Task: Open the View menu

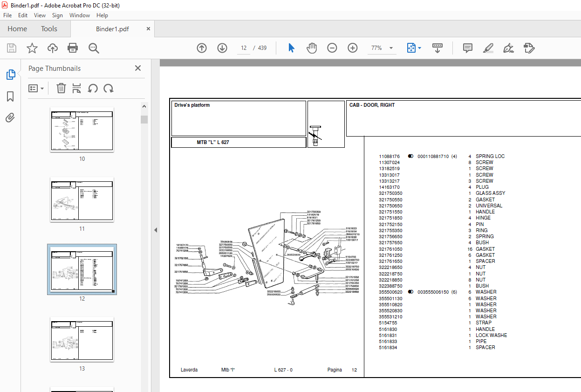Action: pyautogui.click(x=40, y=15)
